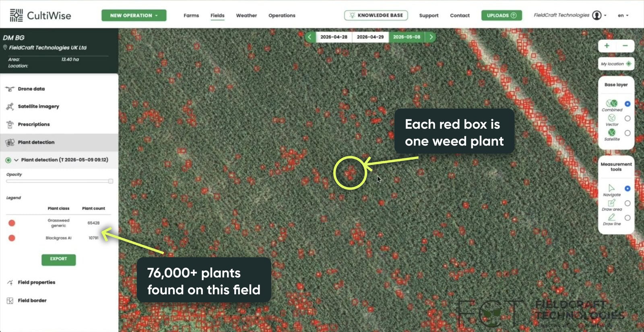Image resolution: width=644 pixels, height=332 pixels.
Task: Go to previous dates with left arrow
Action: [x=310, y=37]
